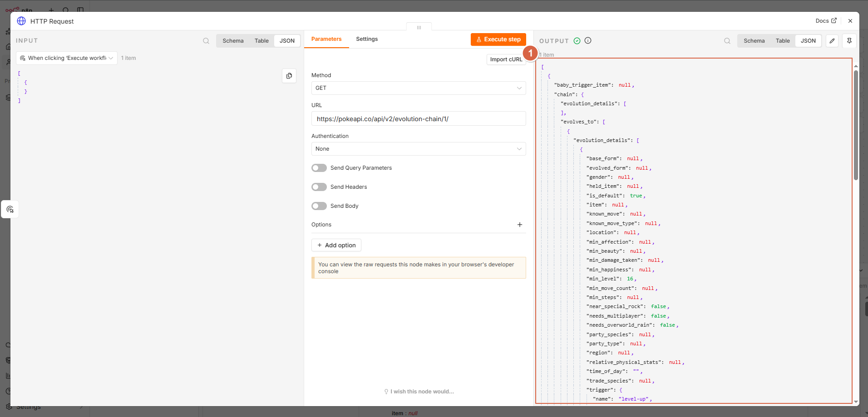Open the Docs link
The height and width of the screenshot is (417, 868).
tap(826, 21)
